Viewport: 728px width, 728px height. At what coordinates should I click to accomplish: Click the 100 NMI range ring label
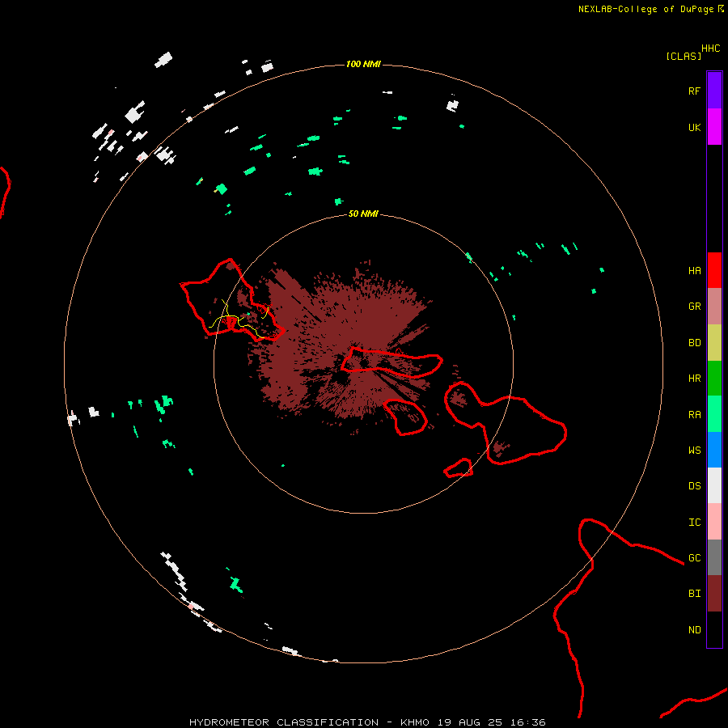click(x=363, y=64)
